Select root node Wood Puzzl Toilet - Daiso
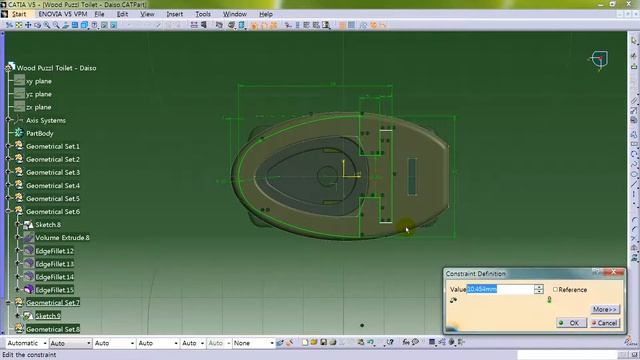Viewport: 640px width, 360px height. click(x=56, y=68)
